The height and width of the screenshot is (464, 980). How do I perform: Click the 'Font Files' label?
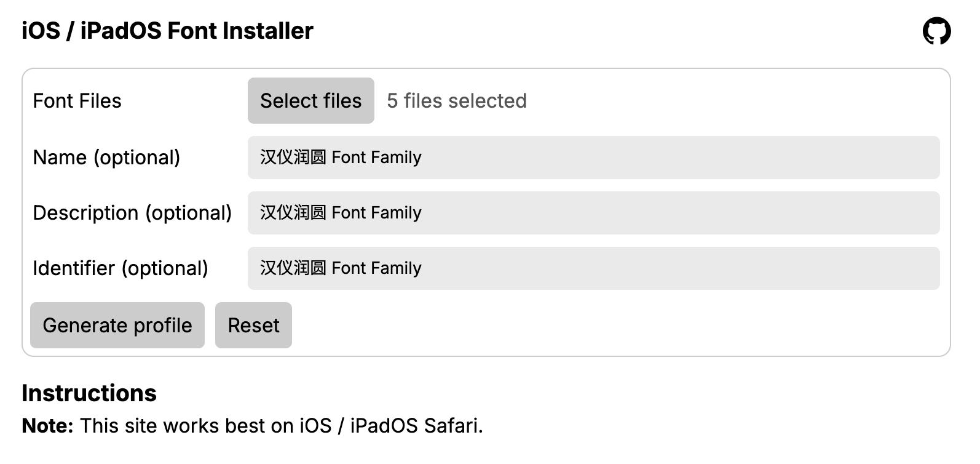77,101
